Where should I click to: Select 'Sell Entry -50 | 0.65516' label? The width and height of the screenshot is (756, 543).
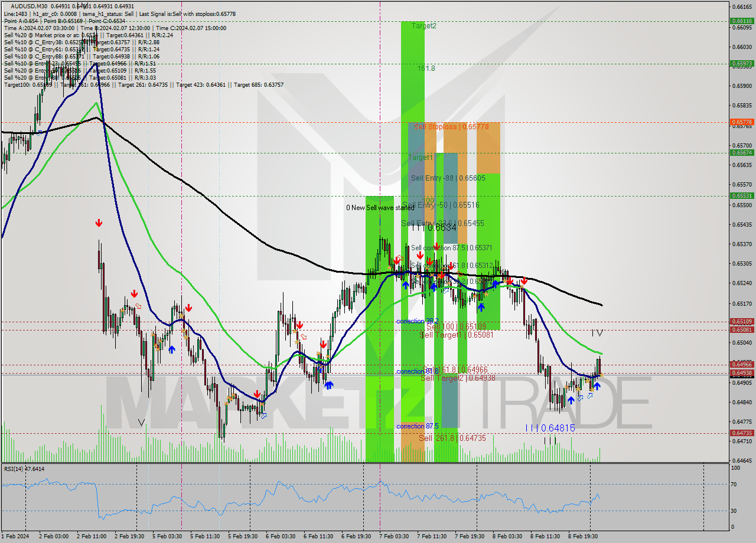tap(441, 205)
